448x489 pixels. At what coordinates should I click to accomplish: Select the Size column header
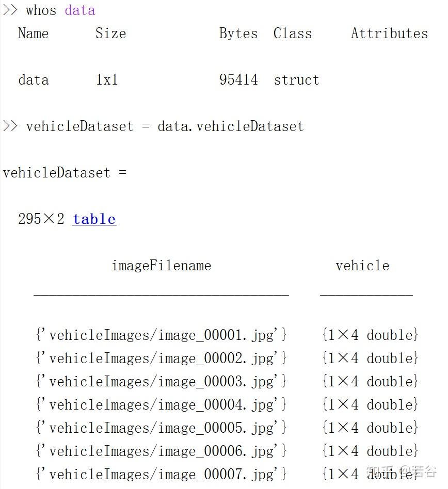[111, 33]
